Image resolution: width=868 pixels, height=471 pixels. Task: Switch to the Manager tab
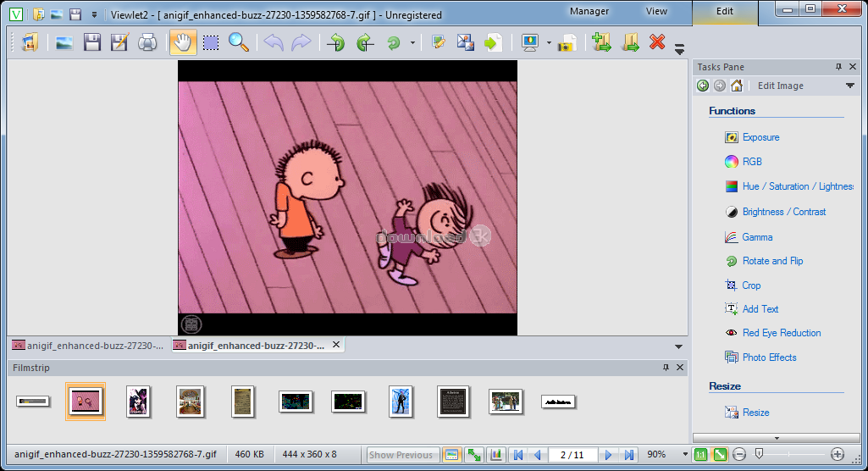[589, 11]
